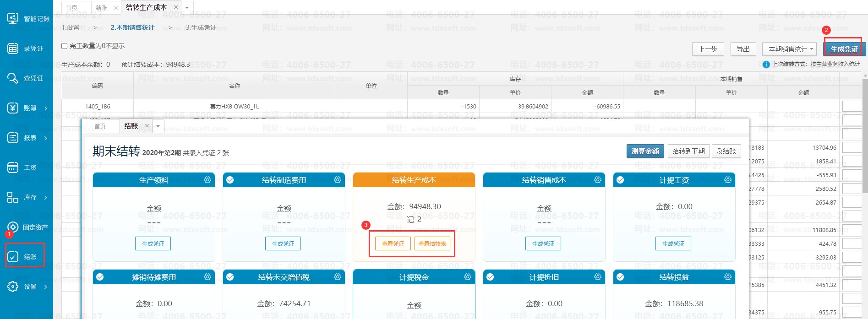The image size is (868, 319).
Task: Switch to the 首页 tab at top
Action: pos(72,8)
